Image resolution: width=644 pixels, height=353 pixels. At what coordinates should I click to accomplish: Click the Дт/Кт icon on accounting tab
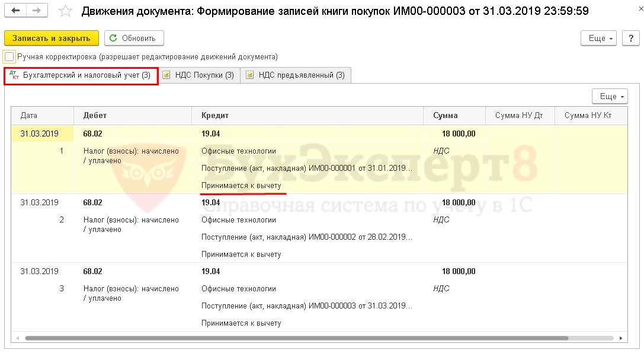[15, 75]
